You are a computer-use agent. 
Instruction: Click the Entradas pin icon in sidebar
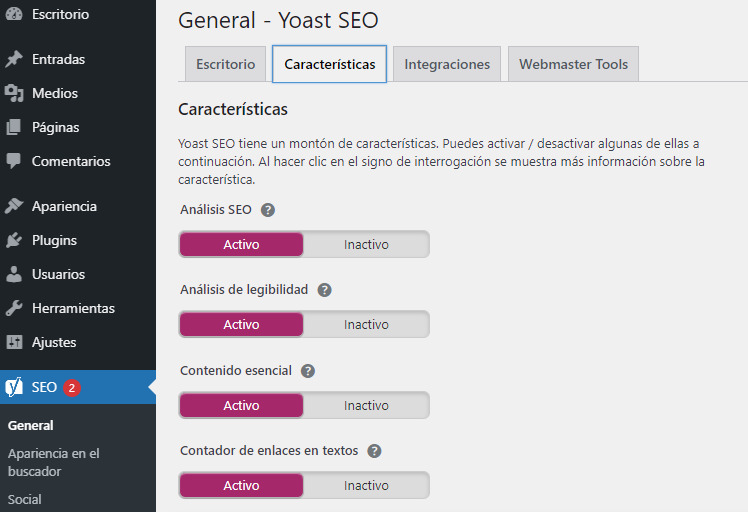pyautogui.click(x=14, y=59)
